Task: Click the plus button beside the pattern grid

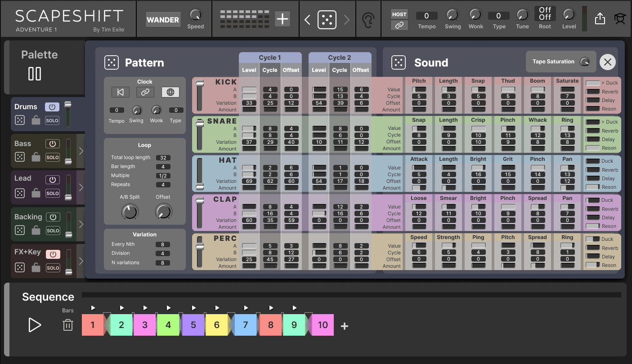Action: point(282,19)
